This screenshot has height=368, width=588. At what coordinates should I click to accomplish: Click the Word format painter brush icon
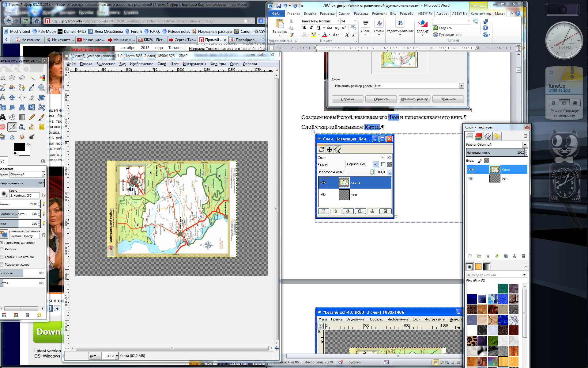pyautogui.click(x=291, y=35)
